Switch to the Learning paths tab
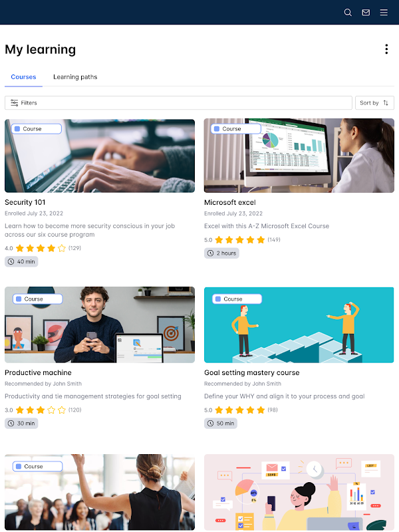This screenshot has width=399, height=532. (x=75, y=77)
